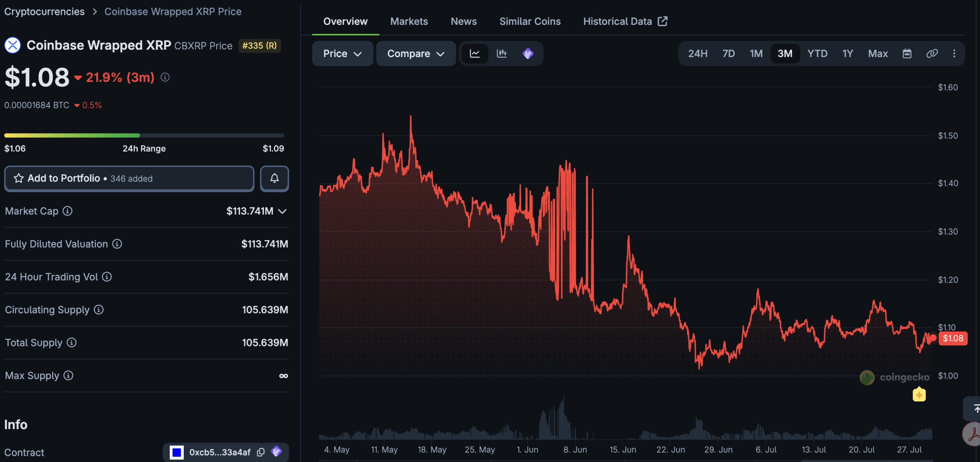
Task: Select the Max time range
Action: (x=878, y=54)
